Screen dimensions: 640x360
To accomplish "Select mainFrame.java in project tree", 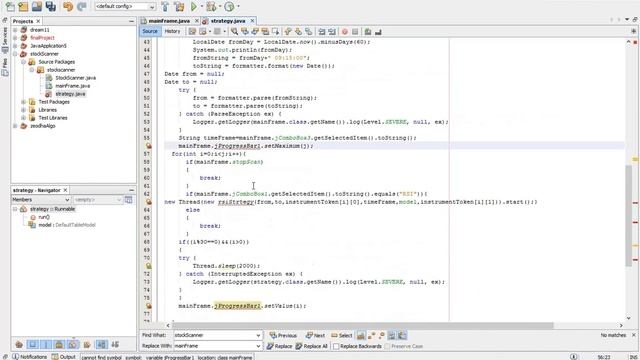I will pos(72,86).
